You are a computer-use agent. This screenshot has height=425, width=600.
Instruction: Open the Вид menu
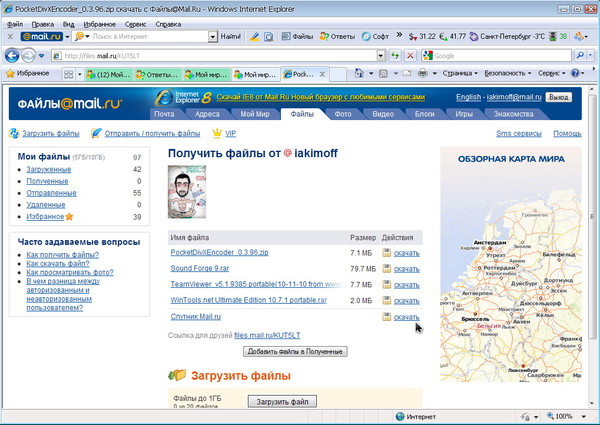coord(68,24)
